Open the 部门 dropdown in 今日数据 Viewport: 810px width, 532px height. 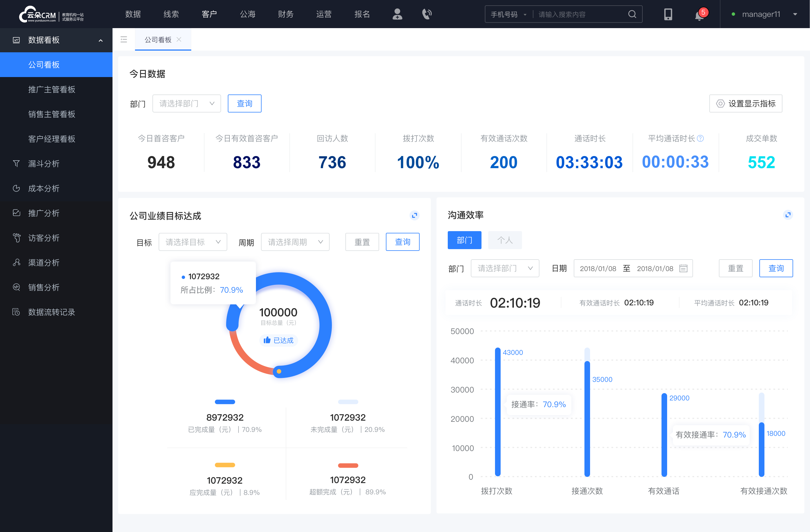pyautogui.click(x=186, y=103)
